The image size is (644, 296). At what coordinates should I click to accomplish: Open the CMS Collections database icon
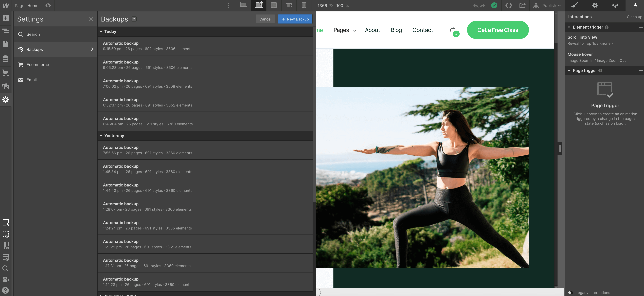(x=6, y=59)
